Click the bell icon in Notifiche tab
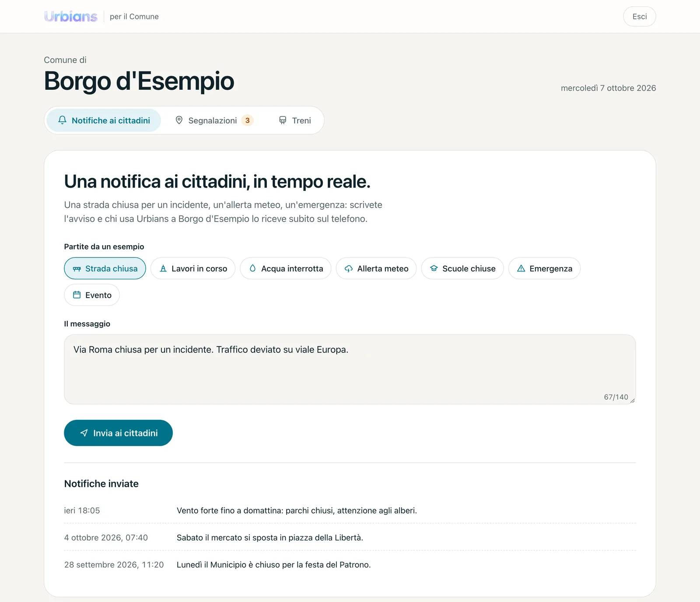700x602 pixels. coord(63,120)
